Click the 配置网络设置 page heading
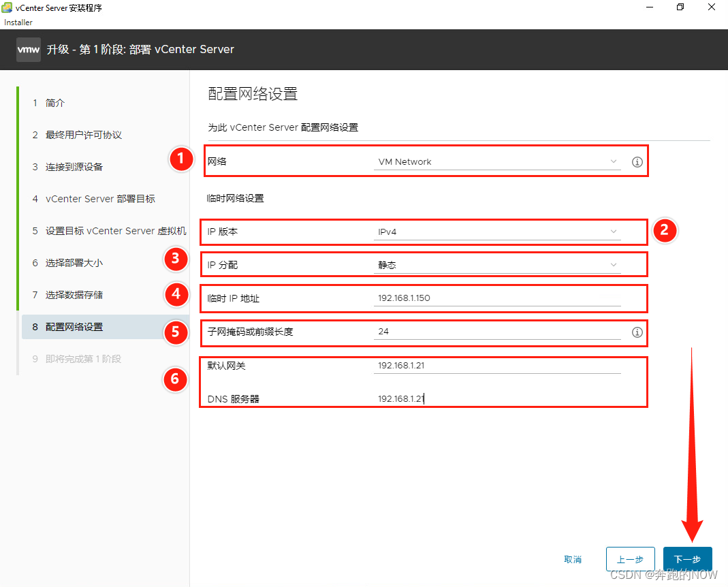Screen dimensions: 728x587 point(253,94)
